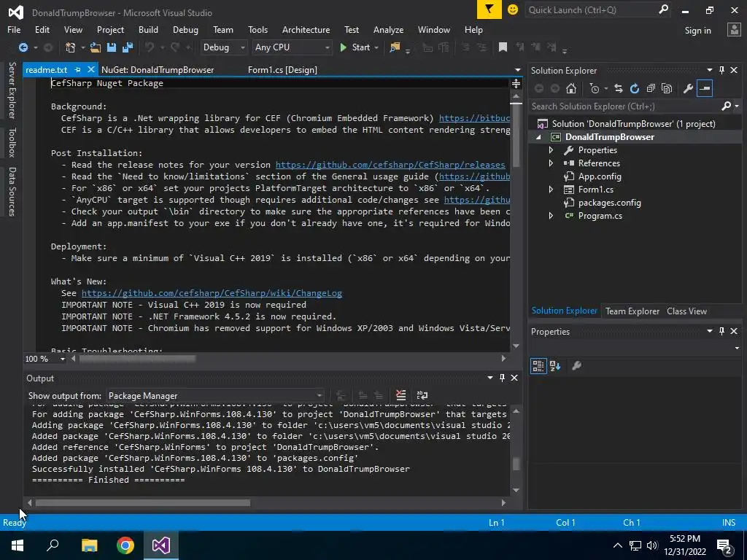Select App.config in Solution Explorer
The width and height of the screenshot is (747, 560).
pos(600,176)
